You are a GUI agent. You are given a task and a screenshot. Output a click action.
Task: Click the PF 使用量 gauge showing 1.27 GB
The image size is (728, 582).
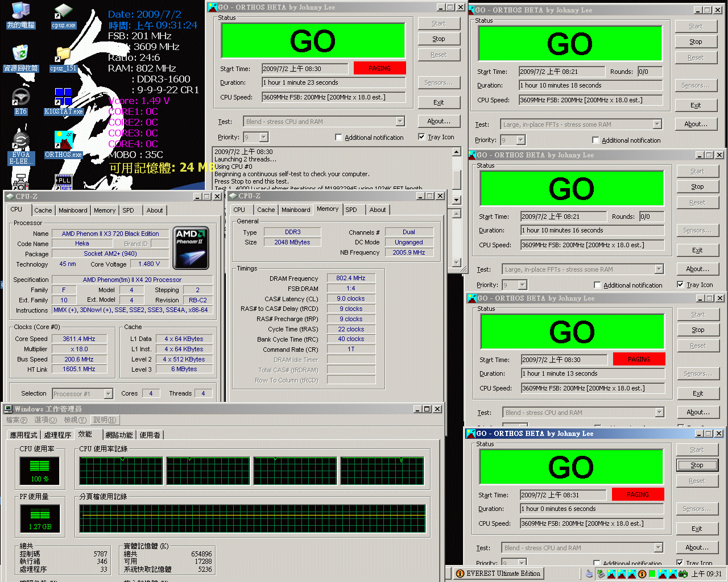(x=39, y=519)
